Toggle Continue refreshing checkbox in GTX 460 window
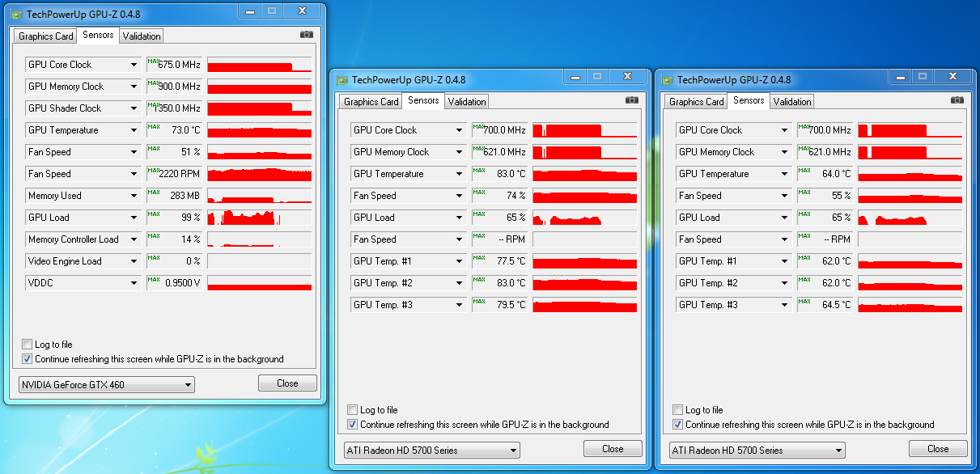The image size is (980, 474). (28, 359)
